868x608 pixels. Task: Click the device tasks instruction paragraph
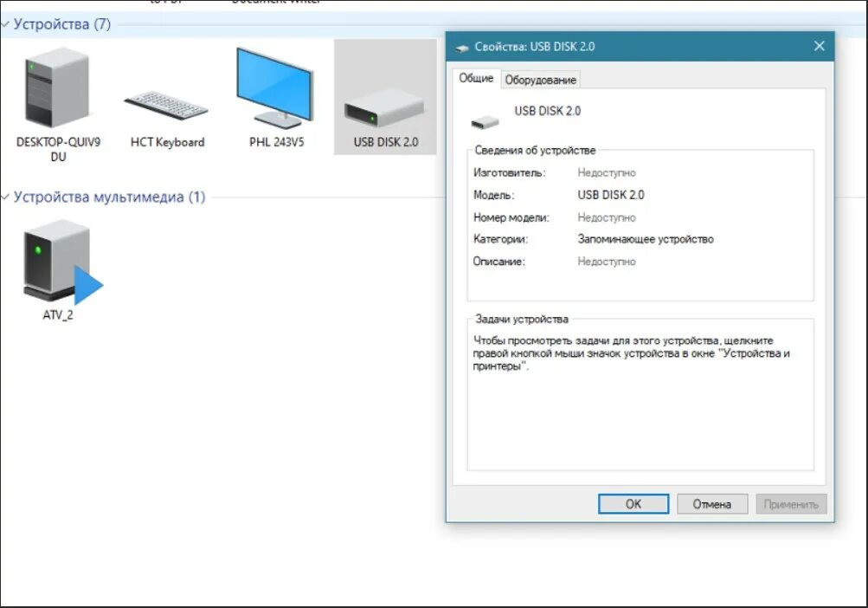[631, 353]
